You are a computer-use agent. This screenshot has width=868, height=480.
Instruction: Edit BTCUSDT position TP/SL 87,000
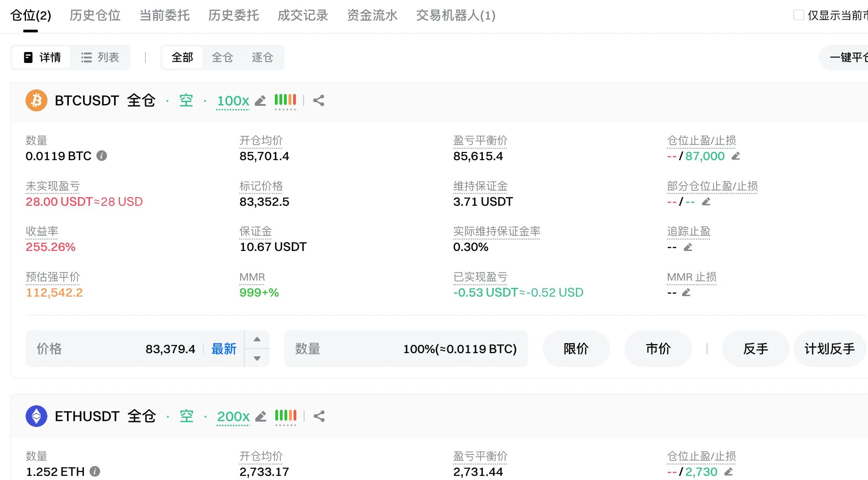736,156
